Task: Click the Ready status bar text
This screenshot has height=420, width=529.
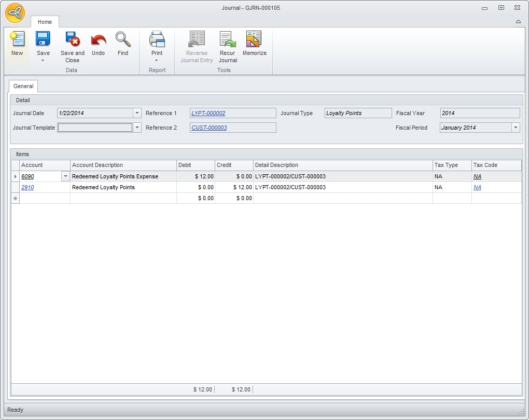Action: pyautogui.click(x=15, y=410)
